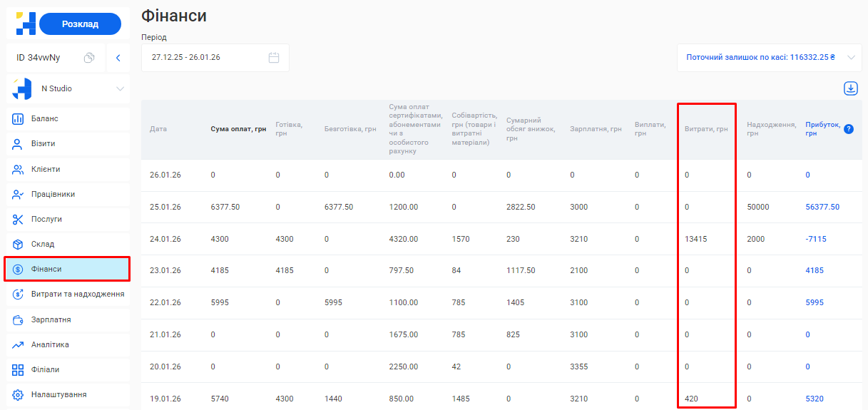868x410 pixels.
Task: Click the Клієнти icon in the sidebar
Action: click(19, 170)
